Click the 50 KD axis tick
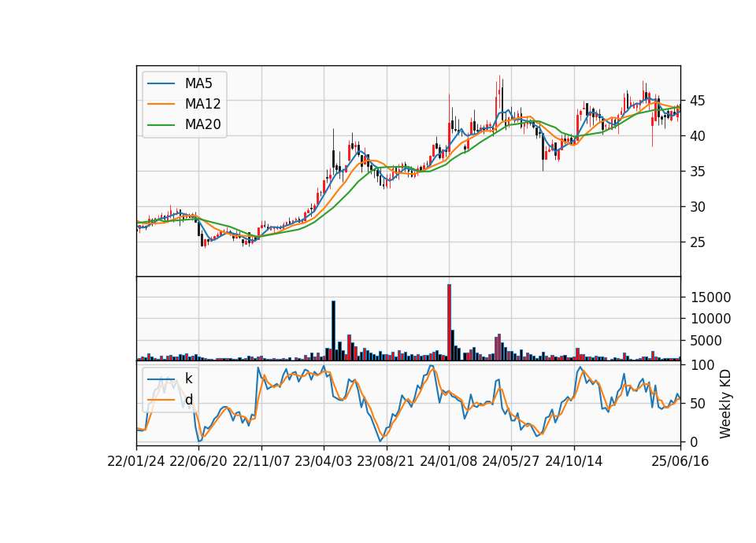 [697, 403]
